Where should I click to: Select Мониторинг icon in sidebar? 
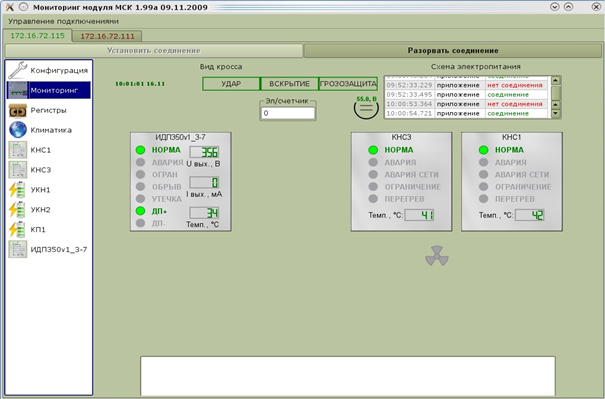[18, 90]
